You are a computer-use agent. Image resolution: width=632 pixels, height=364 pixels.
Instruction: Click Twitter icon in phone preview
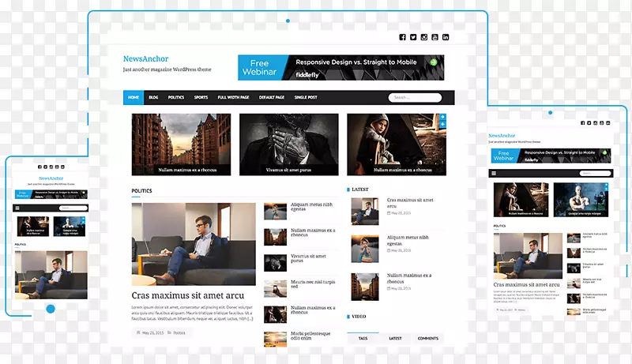coord(45,167)
